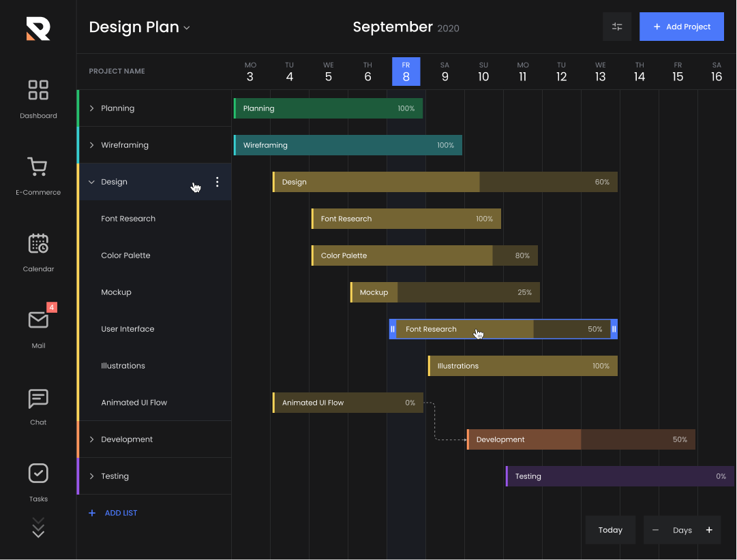
Task: Click the home logo icon
Action: 38,28
